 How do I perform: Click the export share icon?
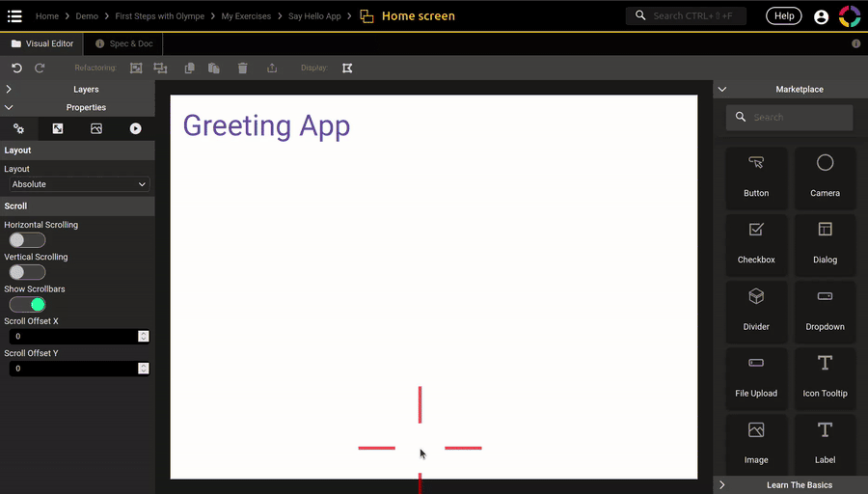272,69
